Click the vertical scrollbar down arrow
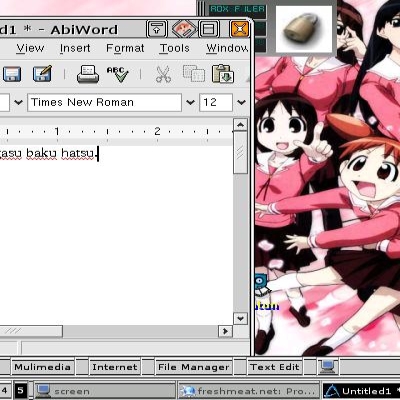 tap(240, 318)
